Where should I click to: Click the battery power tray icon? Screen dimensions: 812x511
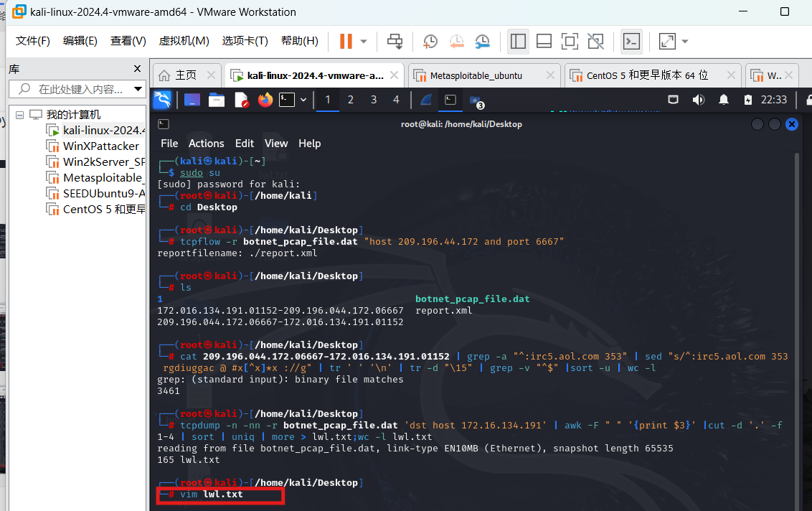(x=747, y=100)
